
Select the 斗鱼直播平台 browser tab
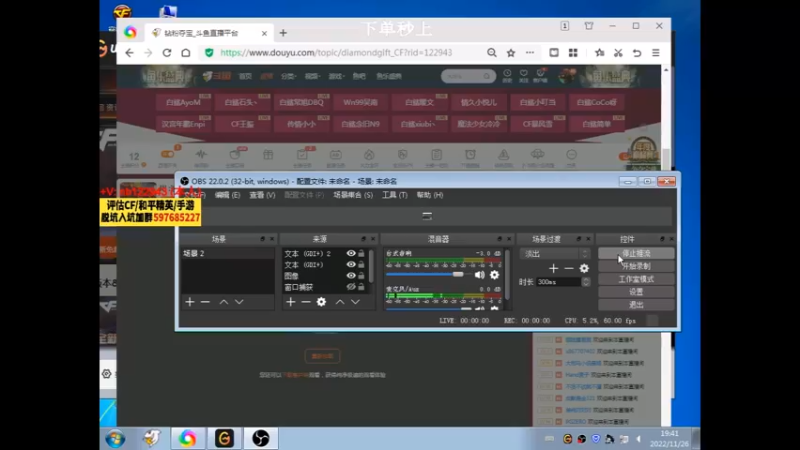click(209, 33)
